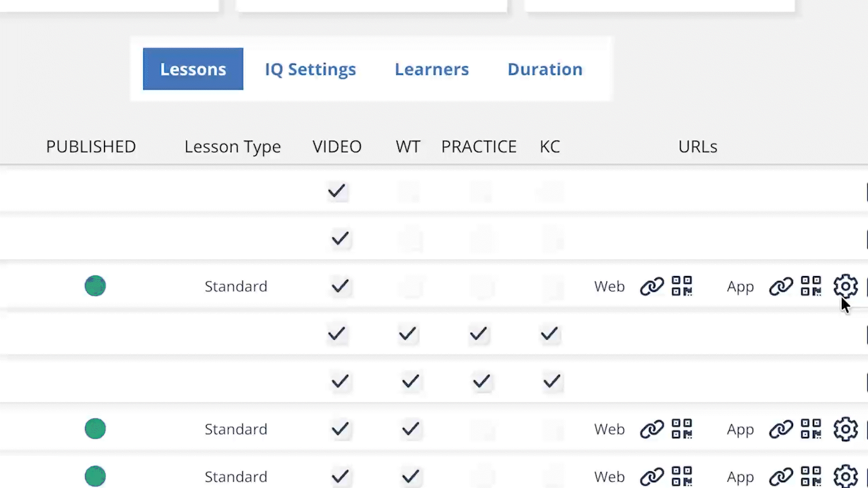Viewport: 868px width, 488px height.
Task: Open settings gear for first published Standard lesson
Action: (845, 286)
